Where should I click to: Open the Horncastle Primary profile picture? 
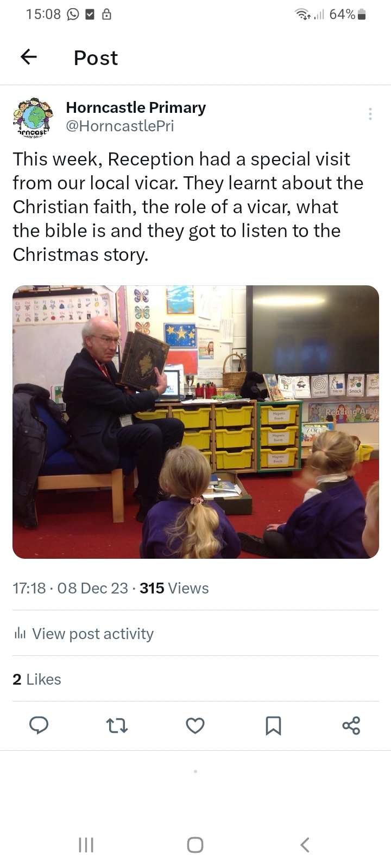(x=33, y=117)
